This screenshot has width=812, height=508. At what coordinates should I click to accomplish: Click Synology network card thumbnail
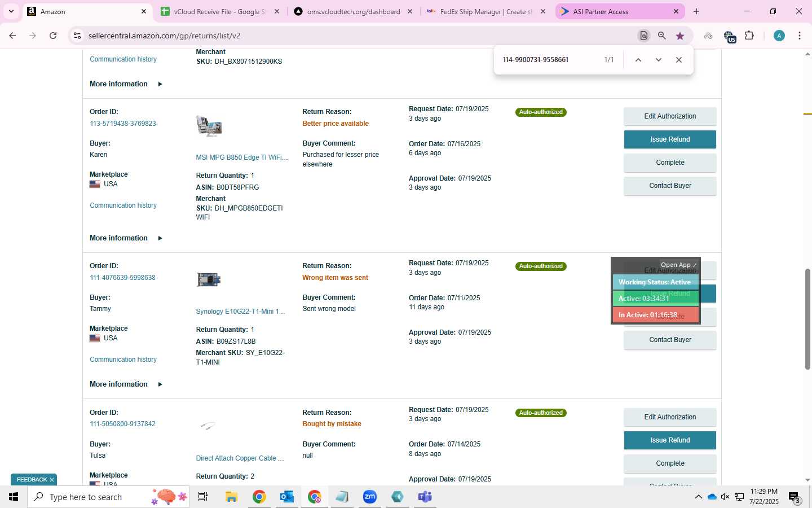click(x=209, y=279)
